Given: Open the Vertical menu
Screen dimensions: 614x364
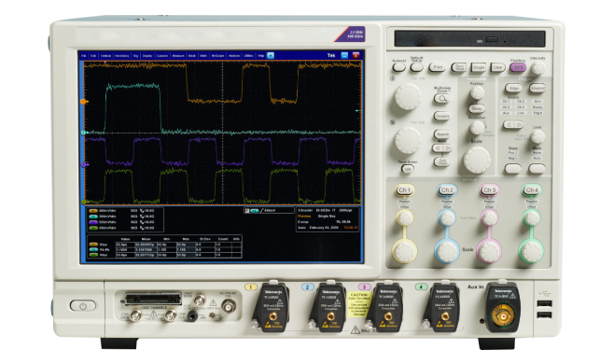Looking at the screenshot, I should pyautogui.click(x=105, y=56).
